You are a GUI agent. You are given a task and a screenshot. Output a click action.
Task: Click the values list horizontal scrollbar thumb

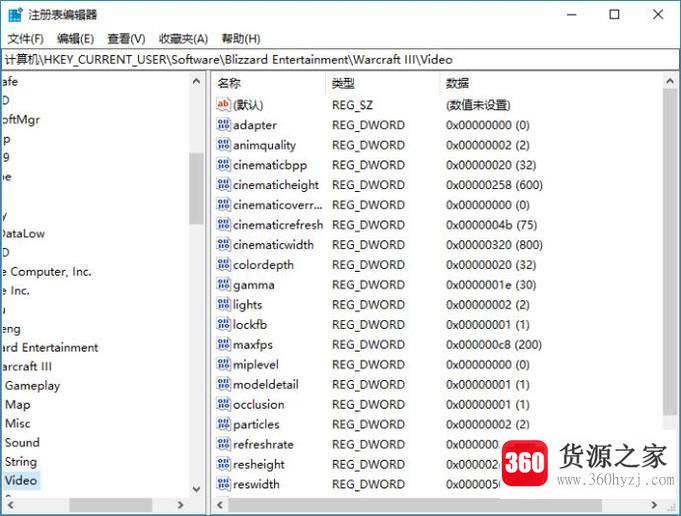(415, 505)
